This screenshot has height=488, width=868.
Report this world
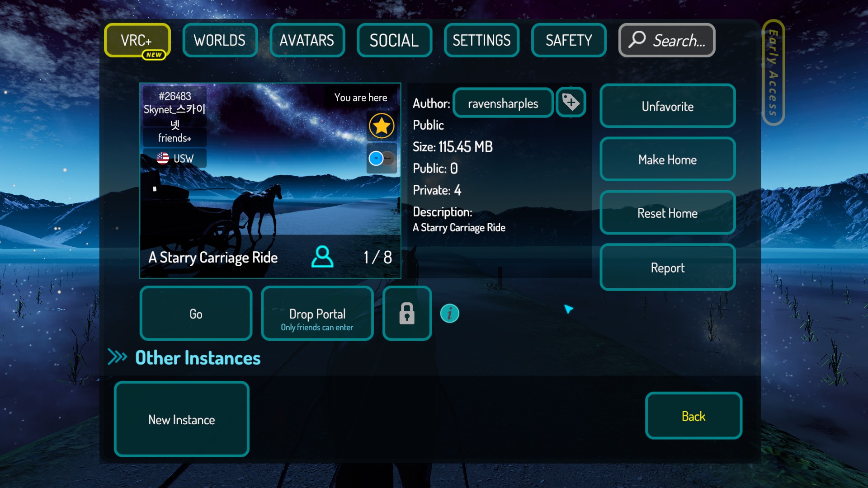point(668,267)
